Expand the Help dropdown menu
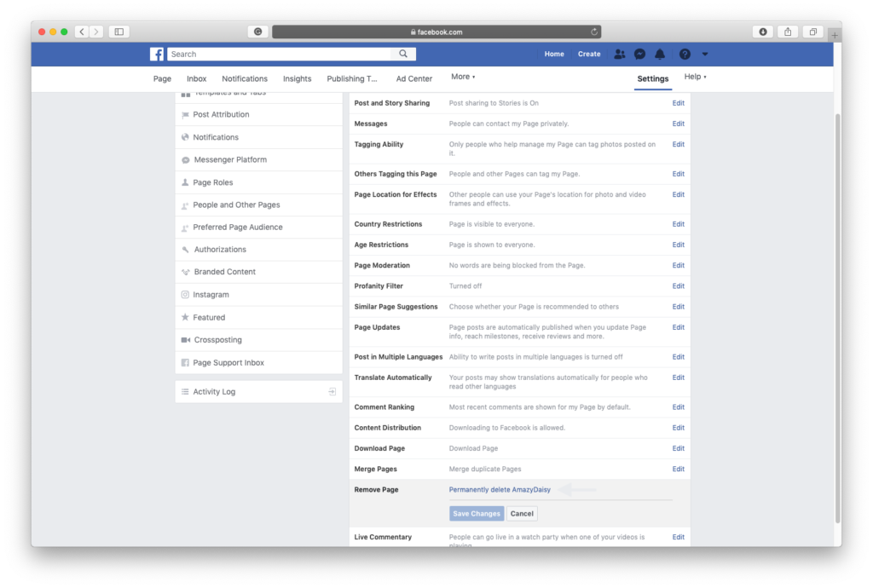Viewport: 873px width, 588px height. pos(696,77)
